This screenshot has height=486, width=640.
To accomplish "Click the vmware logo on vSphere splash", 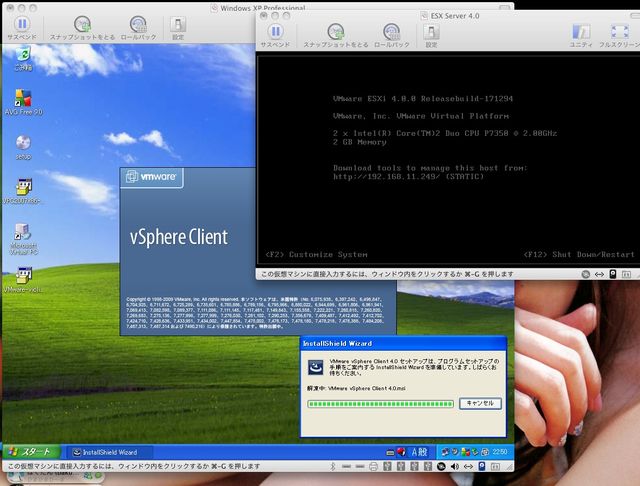I will (x=151, y=177).
